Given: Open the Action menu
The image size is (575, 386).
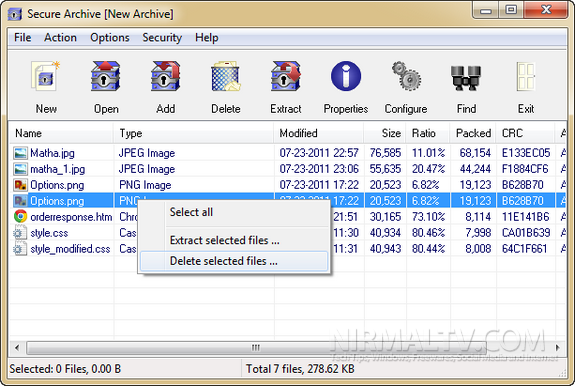Looking at the screenshot, I should 61,37.
